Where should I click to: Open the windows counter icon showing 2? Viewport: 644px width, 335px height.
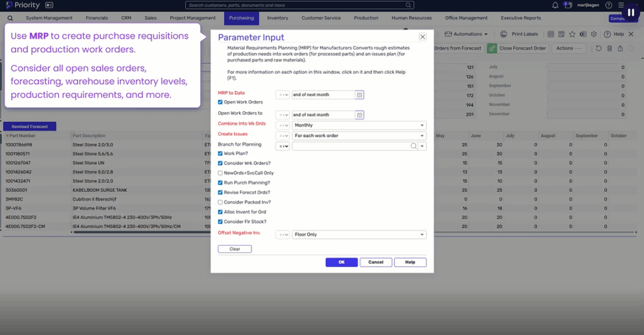568,5
